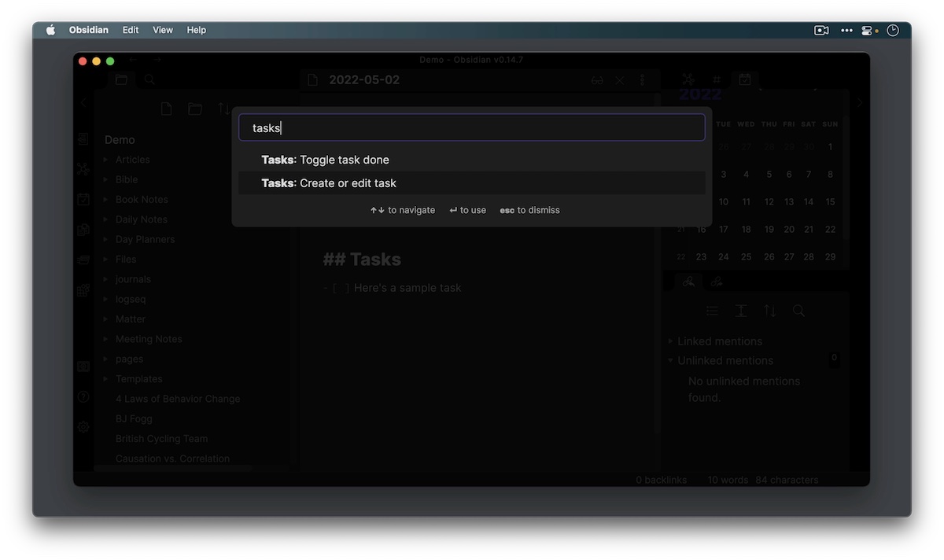The image size is (944, 560).
Task: Select the 2022-05-02 note title
Action: coord(364,80)
